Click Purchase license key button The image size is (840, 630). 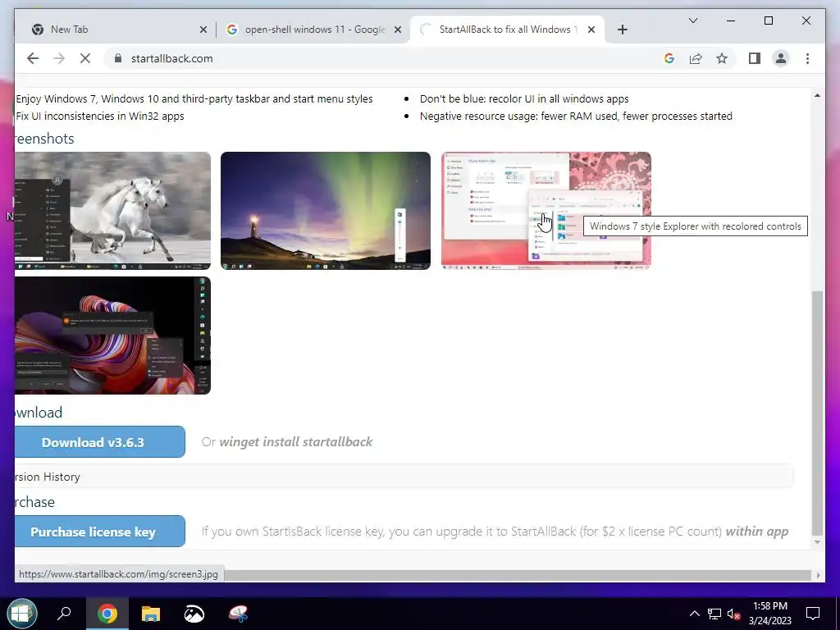pyautogui.click(x=99, y=532)
